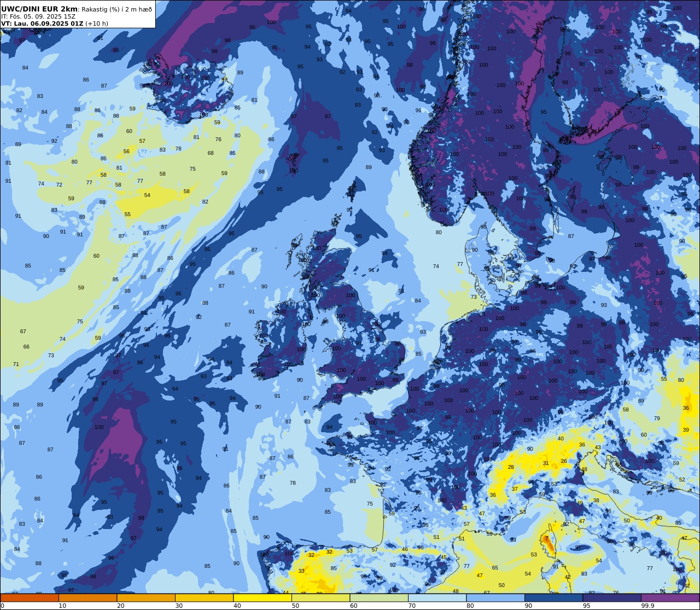Click the 'IT: Fös. 05. 09. 2025 15Z' line
Viewport: 700px width, 610px height.
pos(38,16)
